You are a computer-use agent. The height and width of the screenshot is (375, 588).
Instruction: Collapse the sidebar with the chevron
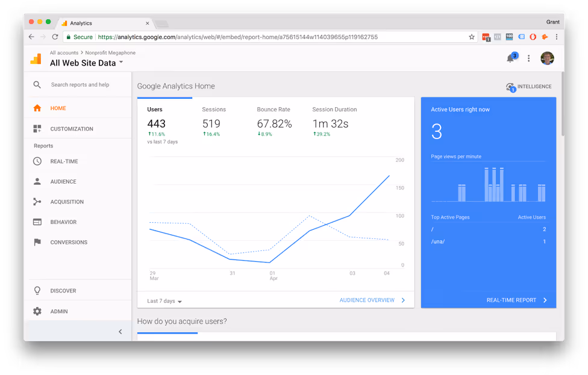(120, 332)
